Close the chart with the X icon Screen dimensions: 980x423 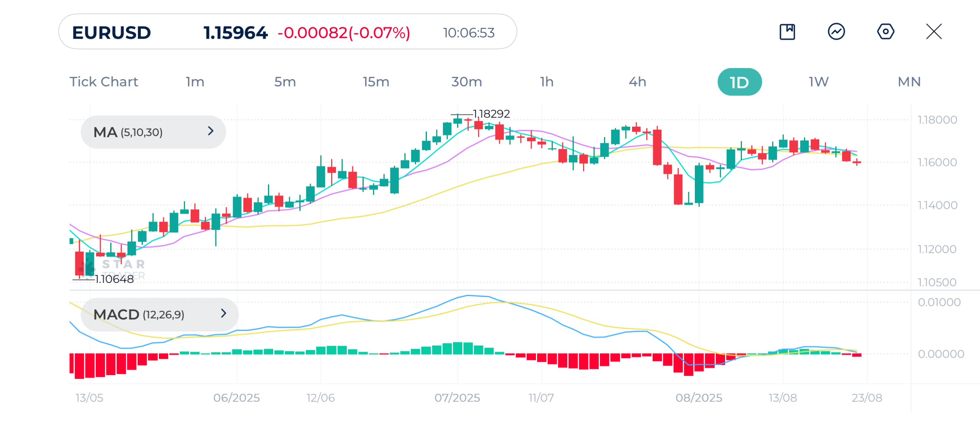pos(933,32)
